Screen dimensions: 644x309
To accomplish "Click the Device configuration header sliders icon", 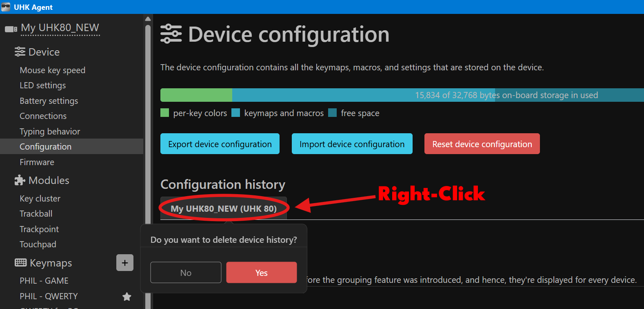I will (x=171, y=34).
